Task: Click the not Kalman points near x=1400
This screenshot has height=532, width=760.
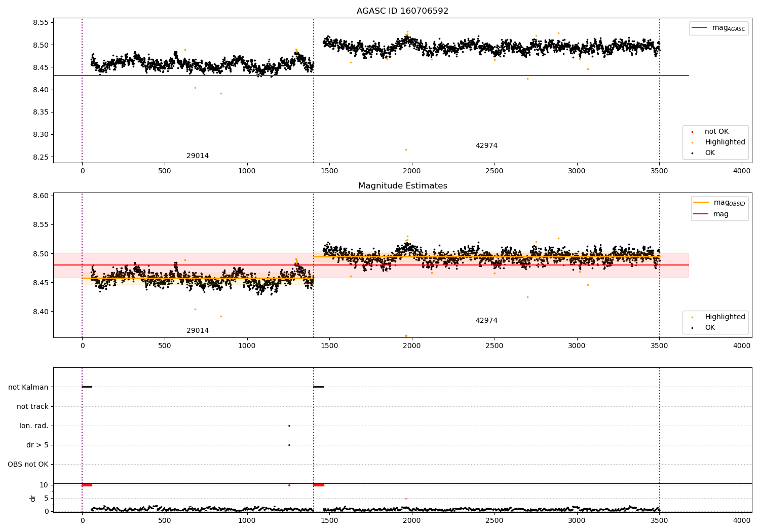Action: pos(319,387)
